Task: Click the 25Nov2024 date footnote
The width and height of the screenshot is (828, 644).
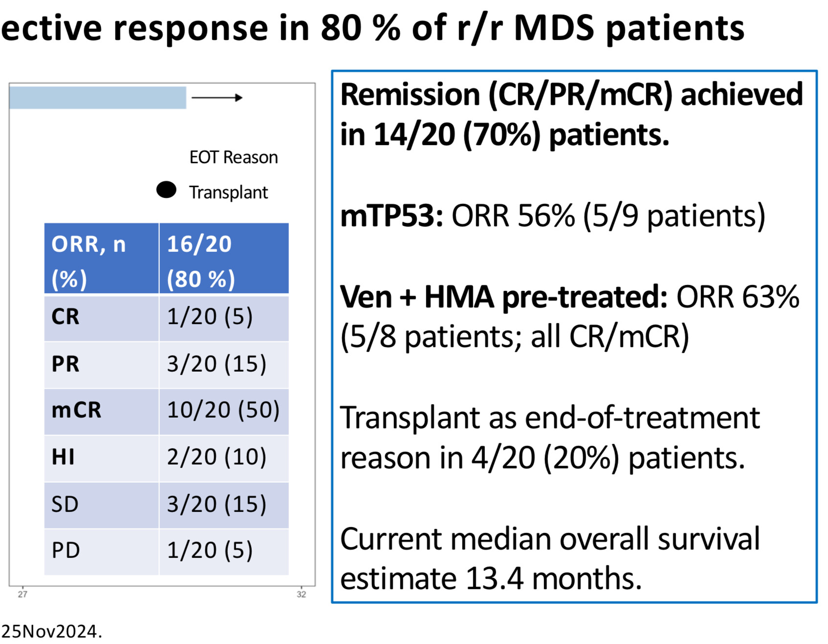Action: click(x=51, y=632)
